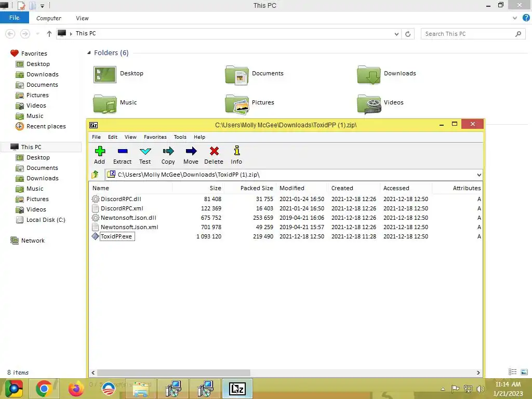
Task: Select the Newtonsoft.Json.dll file
Action: pos(128,218)
